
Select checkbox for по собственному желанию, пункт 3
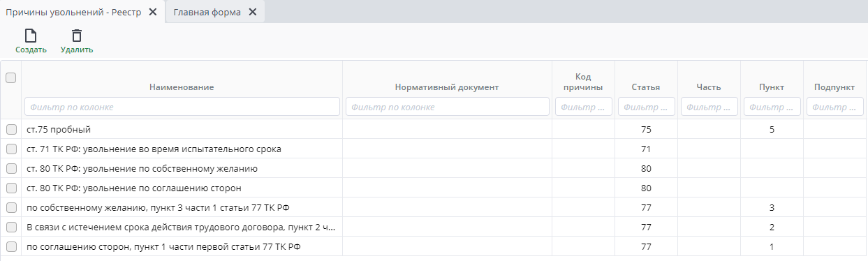coord(11,207)
